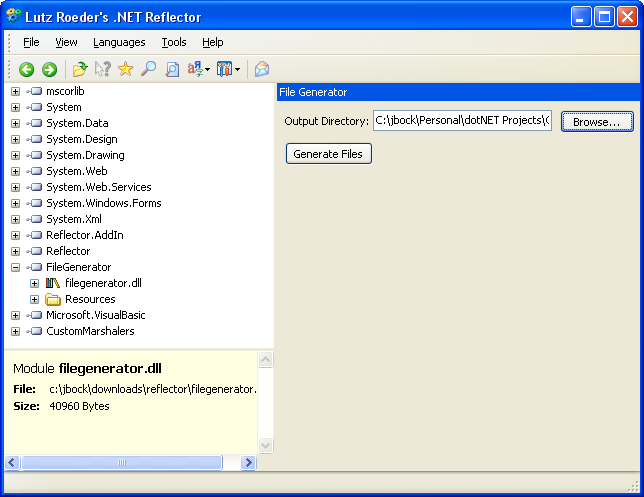This screenshot has width=644, height=497.
Task: Click the horizontal scrollbar right arrow
Action: [x=248, y=462]
